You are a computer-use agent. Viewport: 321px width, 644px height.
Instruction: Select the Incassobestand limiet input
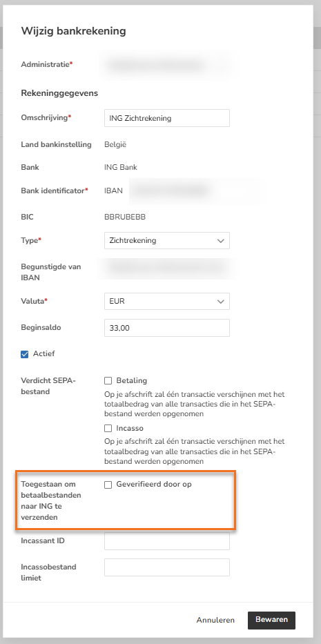[167, 567]
